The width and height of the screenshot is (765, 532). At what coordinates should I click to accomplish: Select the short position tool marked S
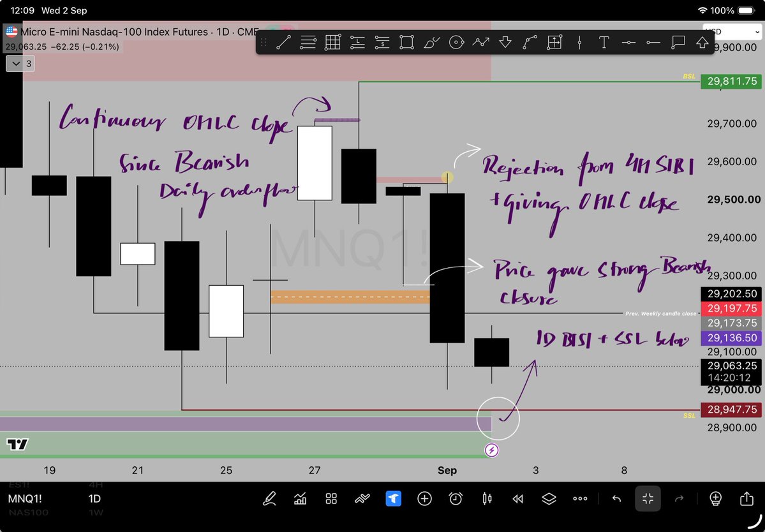point(382,43)
